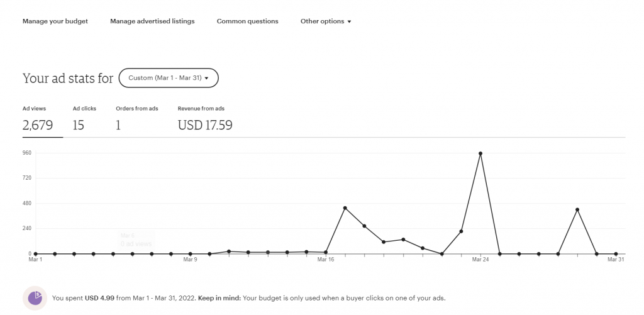Viewport: 644px width, 315px height.
Task: Click the 0 ad views tooltip
Action: 136,243
